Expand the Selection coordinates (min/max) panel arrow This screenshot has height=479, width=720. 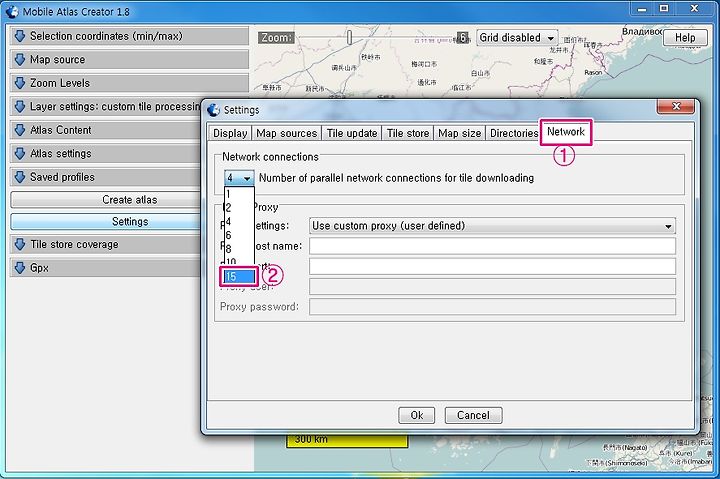19,36
